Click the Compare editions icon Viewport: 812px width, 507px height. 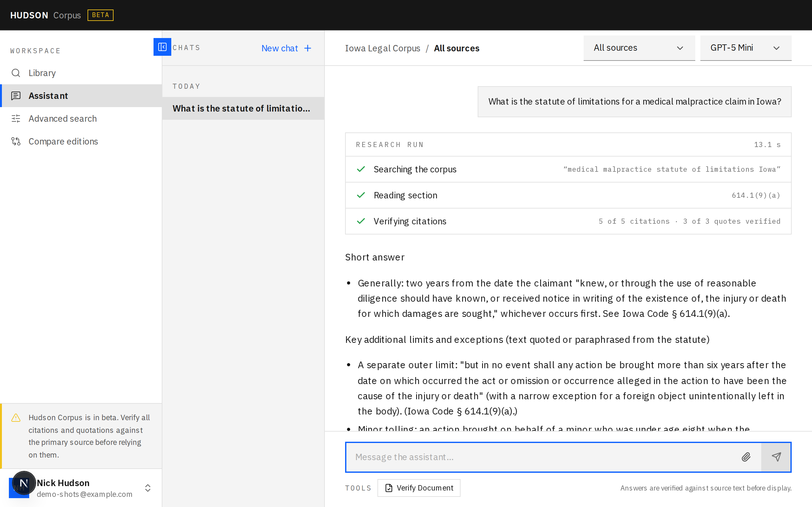click(16, 141)
